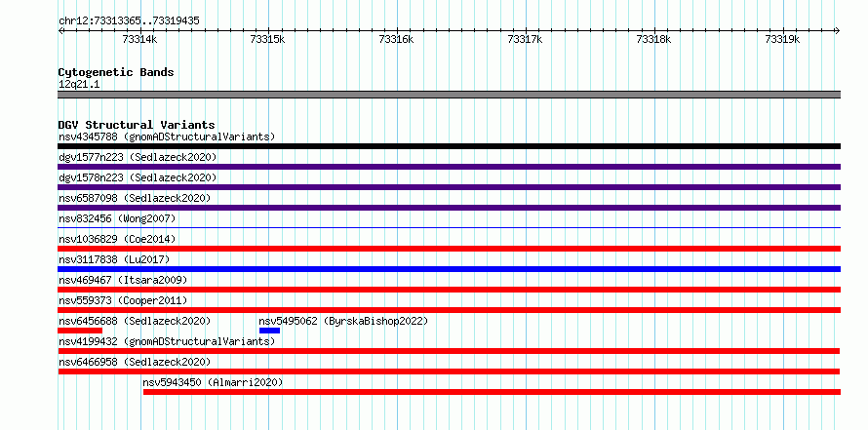Viewport: 868px width, 430px height.
Task: Open the nsv4345788 (gnomADStructuralVariants) label
Action: tap(167, 137)
